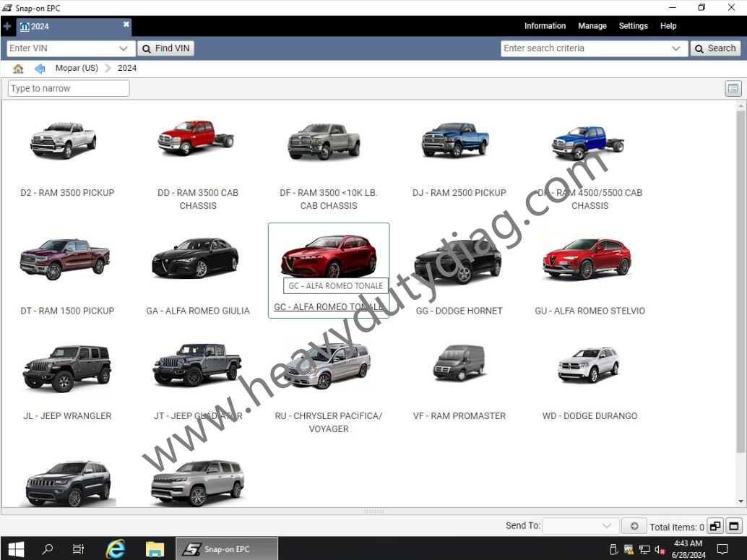Viewport: 747px width, 560px height.
Task: Open Task View on the taskbar
Action: [78, 549]
